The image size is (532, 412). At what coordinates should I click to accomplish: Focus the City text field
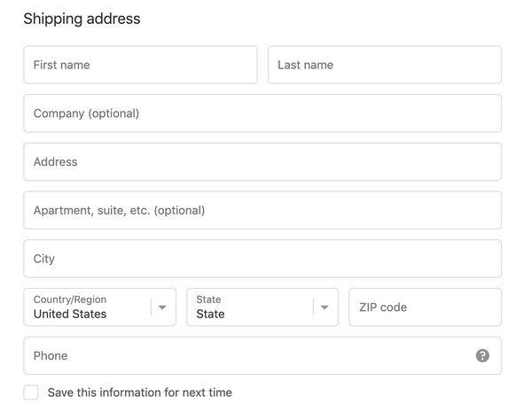[x=262, y=259]
